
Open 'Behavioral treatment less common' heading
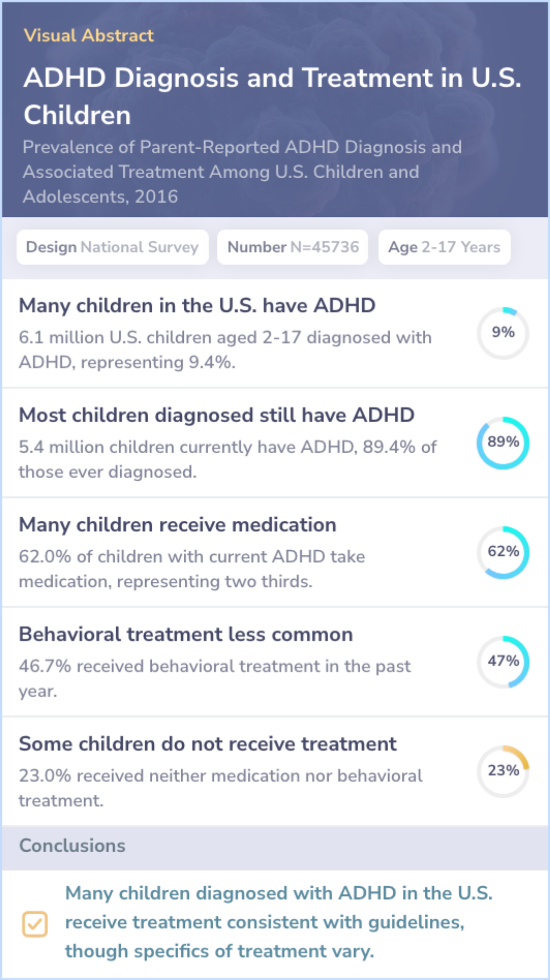click(x=185, y=634)
